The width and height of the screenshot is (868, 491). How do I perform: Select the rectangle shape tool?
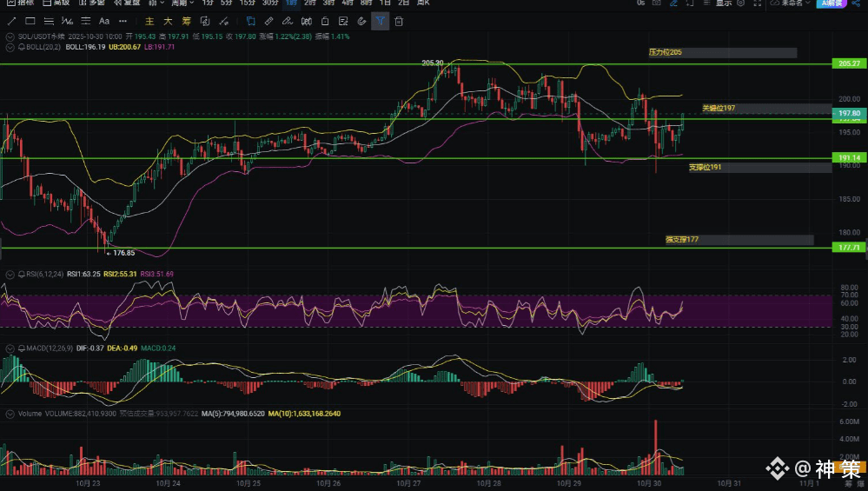pos(30,21)
